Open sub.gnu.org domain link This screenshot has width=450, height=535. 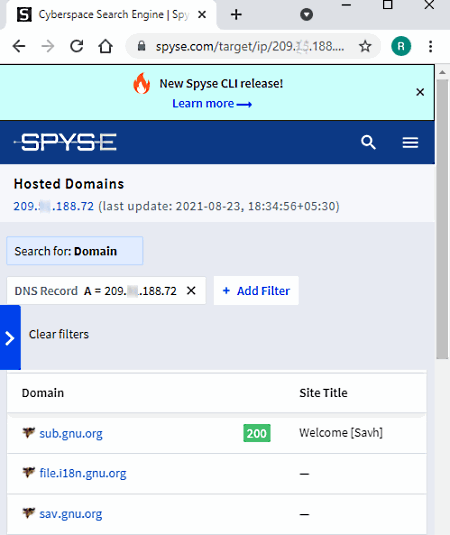pos(71,433)
